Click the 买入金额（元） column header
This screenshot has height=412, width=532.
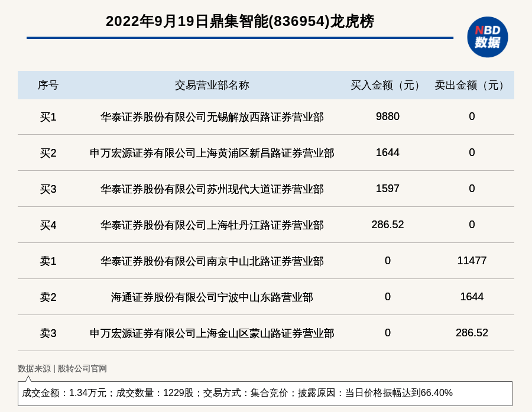(387, 85)
